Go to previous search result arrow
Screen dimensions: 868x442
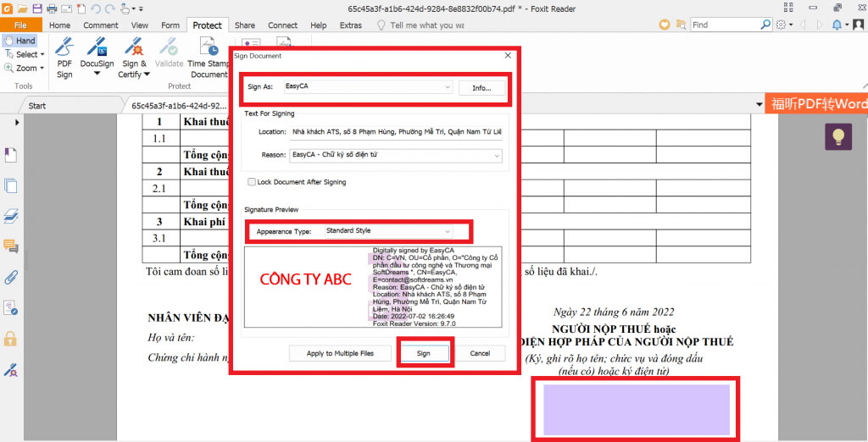(804, 25)
